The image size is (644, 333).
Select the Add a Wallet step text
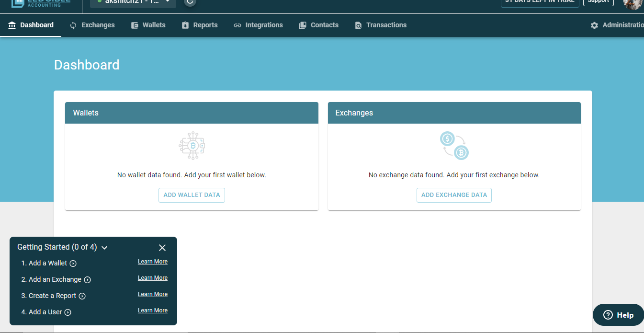click(x=48, y=263)
